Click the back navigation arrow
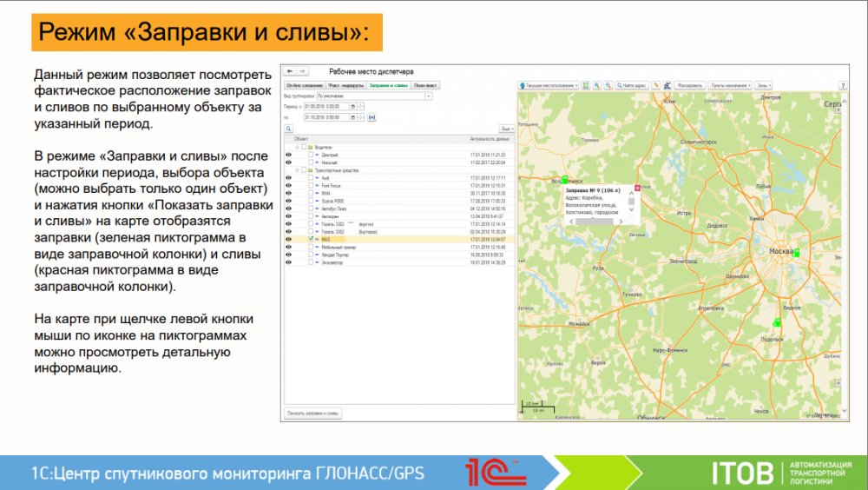Screen dimensions: 868x490 (x=290, y=70)
